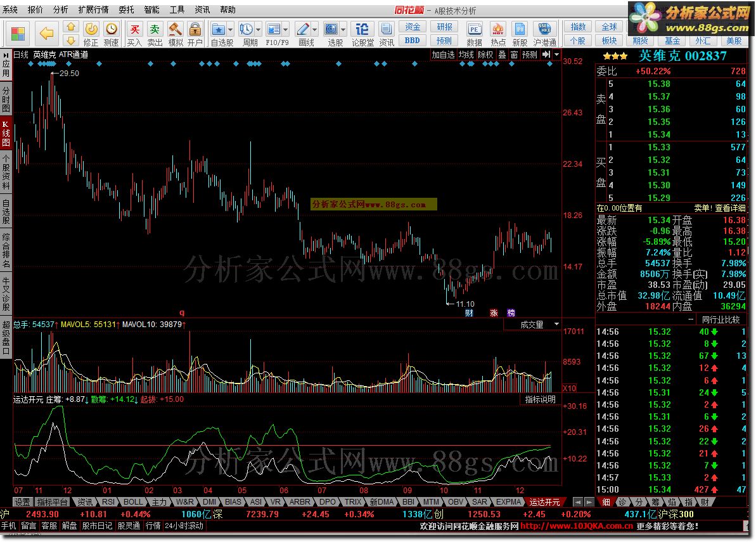Click the 同行业比较 industry comparison button
Screen dimensions: 756x542
pyautogui.click(x=721, y=319)
